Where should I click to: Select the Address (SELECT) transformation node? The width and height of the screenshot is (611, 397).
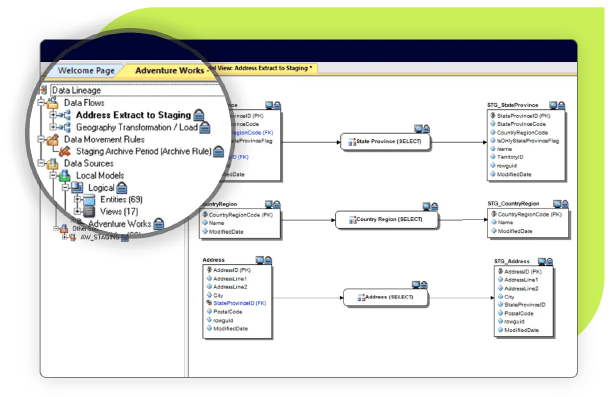(386, 298)
